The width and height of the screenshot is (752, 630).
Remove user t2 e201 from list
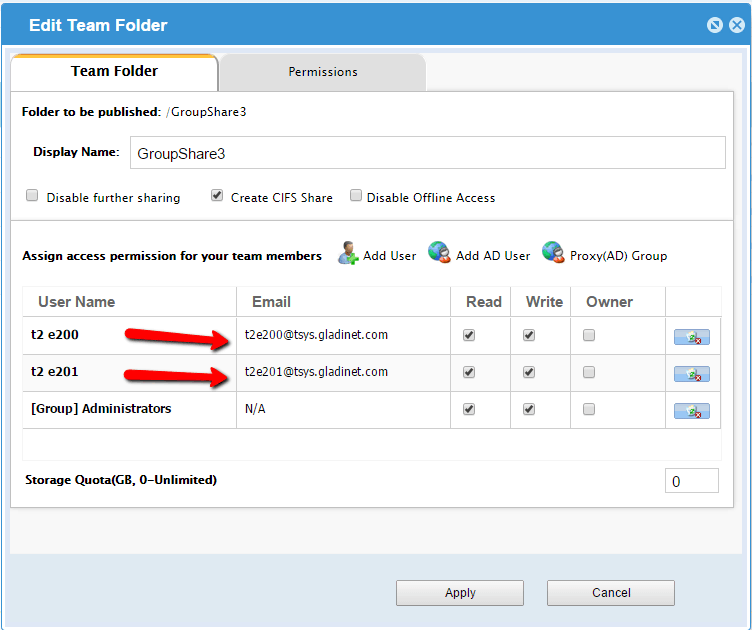[692, 374]
